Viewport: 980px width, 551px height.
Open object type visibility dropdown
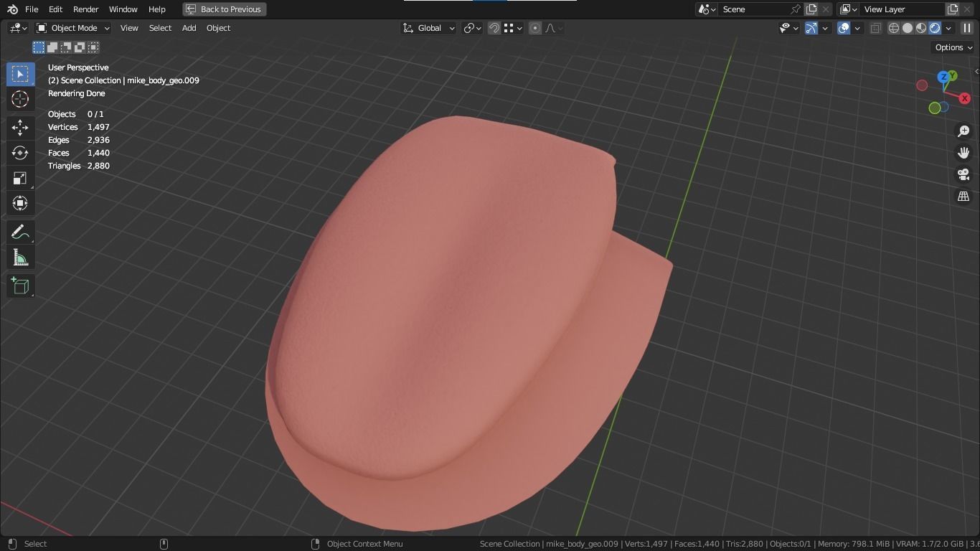coord(789,28)
